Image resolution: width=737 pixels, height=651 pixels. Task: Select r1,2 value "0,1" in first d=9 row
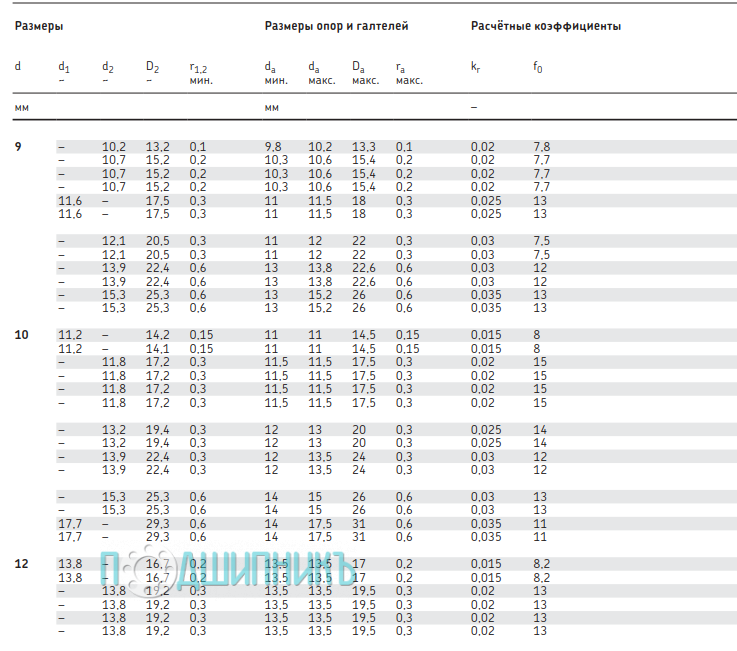point(197,147)
